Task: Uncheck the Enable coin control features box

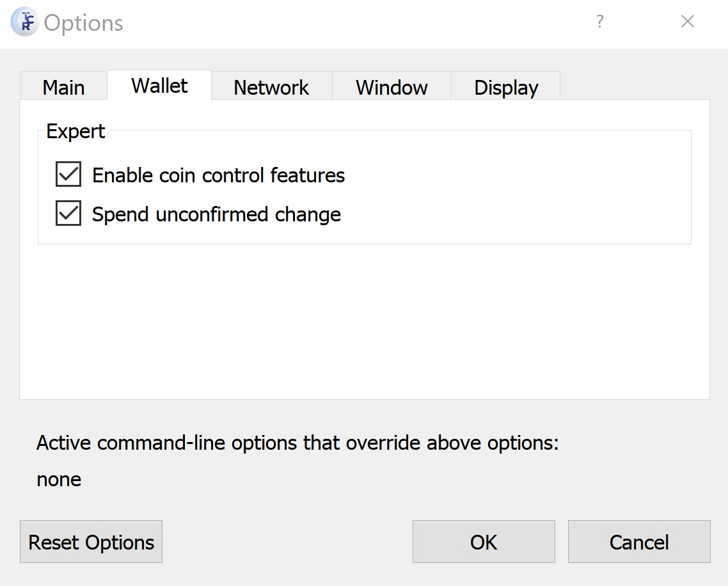Action: coord(68,174)
